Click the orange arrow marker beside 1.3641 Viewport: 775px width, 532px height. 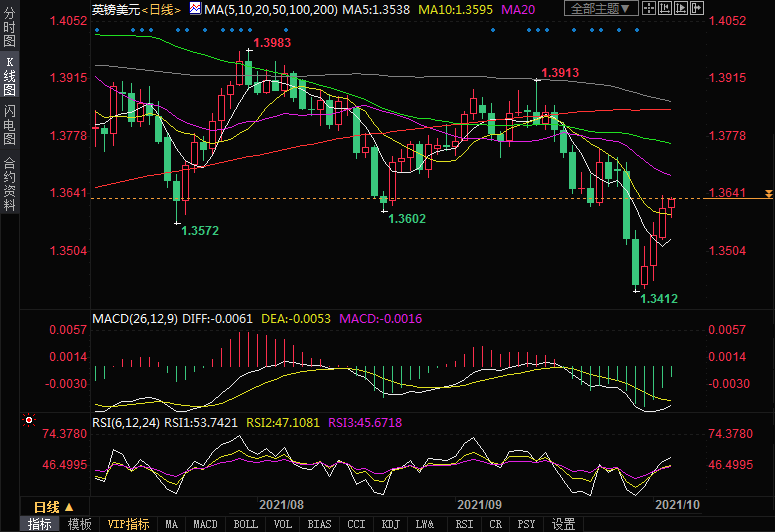[768, 193]
